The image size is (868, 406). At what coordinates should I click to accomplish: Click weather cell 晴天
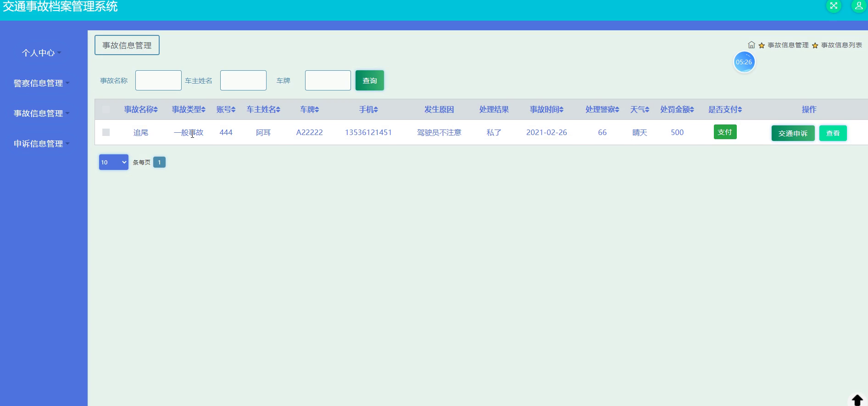click(640, 132)
